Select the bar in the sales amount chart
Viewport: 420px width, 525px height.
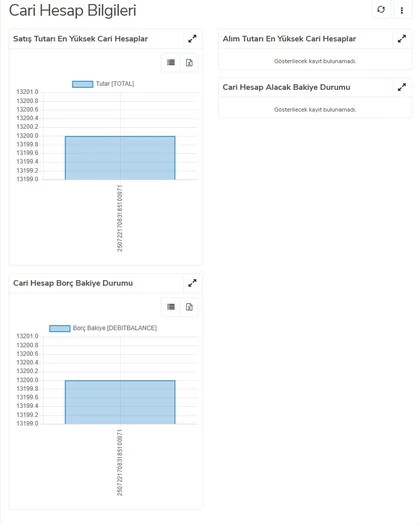[x=120, y=158]
